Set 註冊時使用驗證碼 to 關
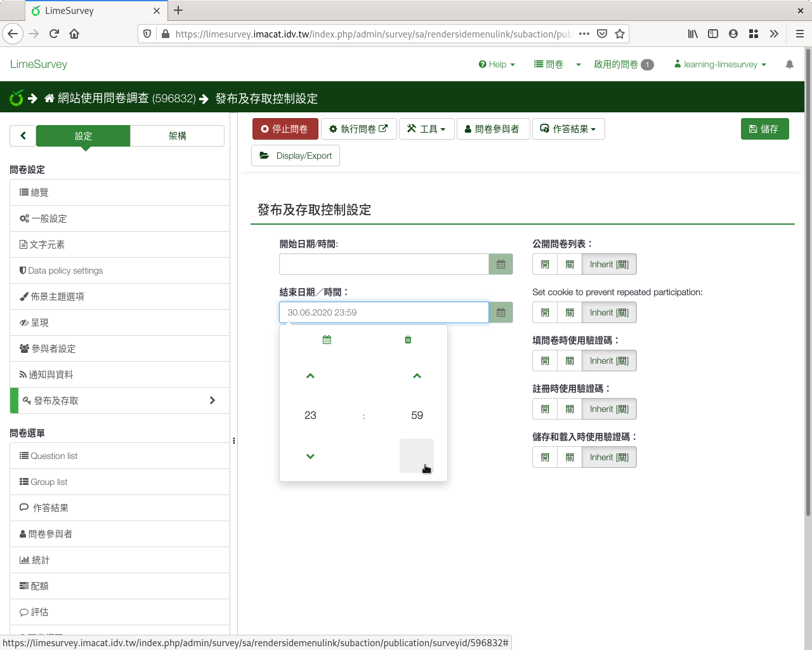 (570, 409)
